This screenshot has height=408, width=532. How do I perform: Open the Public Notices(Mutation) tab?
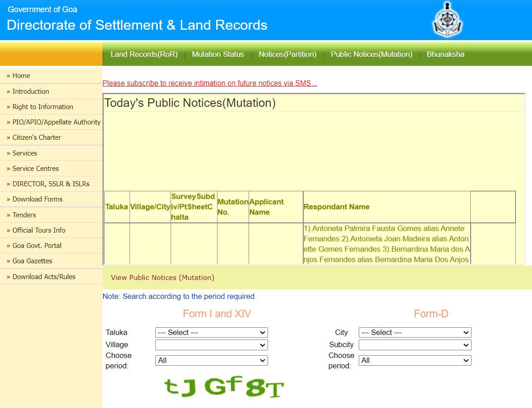point(371,54)
